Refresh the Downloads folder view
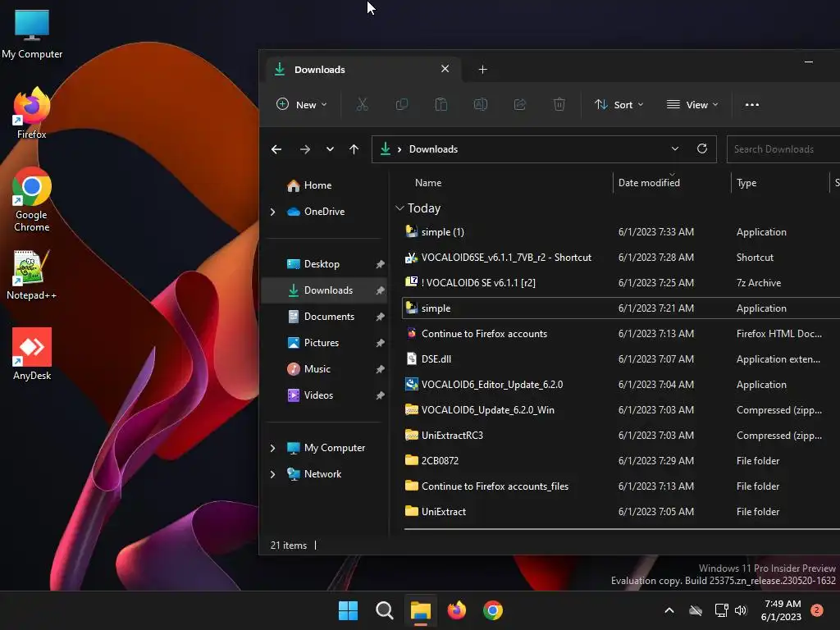Image resolution: width=840 pixels, height=630 pixels. coord(702,148)
